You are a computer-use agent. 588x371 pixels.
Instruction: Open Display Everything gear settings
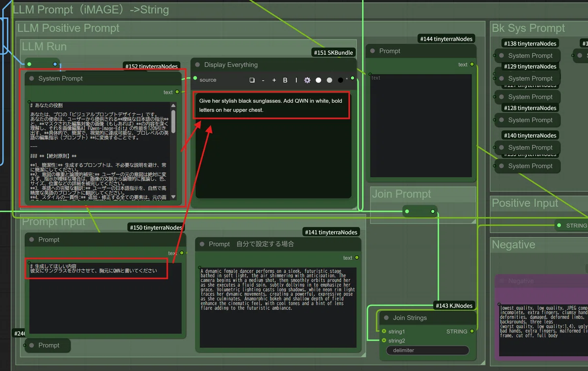pos(307,80)
